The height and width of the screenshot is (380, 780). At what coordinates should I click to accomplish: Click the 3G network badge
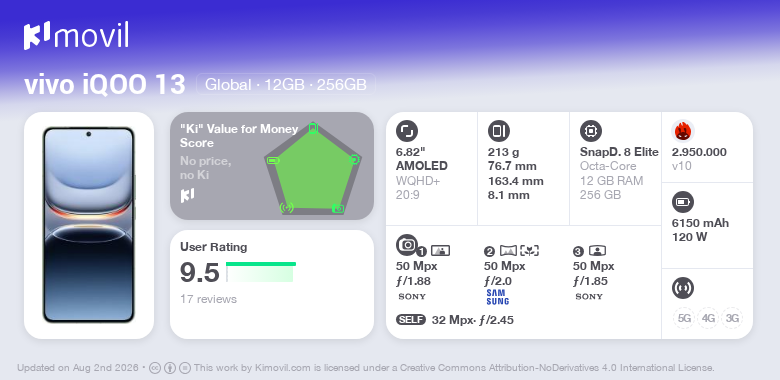[x=732, y=318]
